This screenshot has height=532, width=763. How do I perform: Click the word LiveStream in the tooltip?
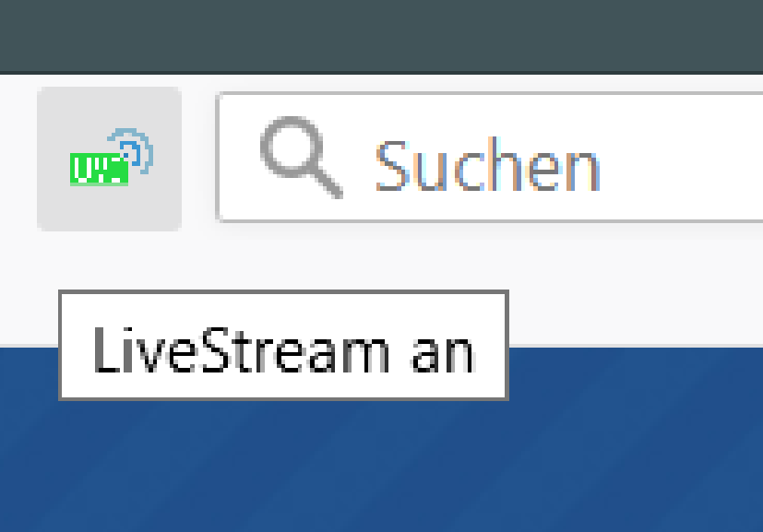click(242, 349)
